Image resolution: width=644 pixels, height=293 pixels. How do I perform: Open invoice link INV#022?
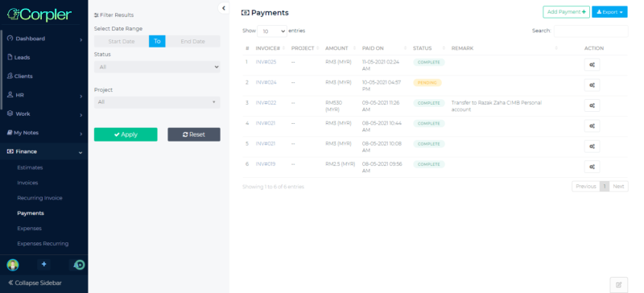point(266,103)
